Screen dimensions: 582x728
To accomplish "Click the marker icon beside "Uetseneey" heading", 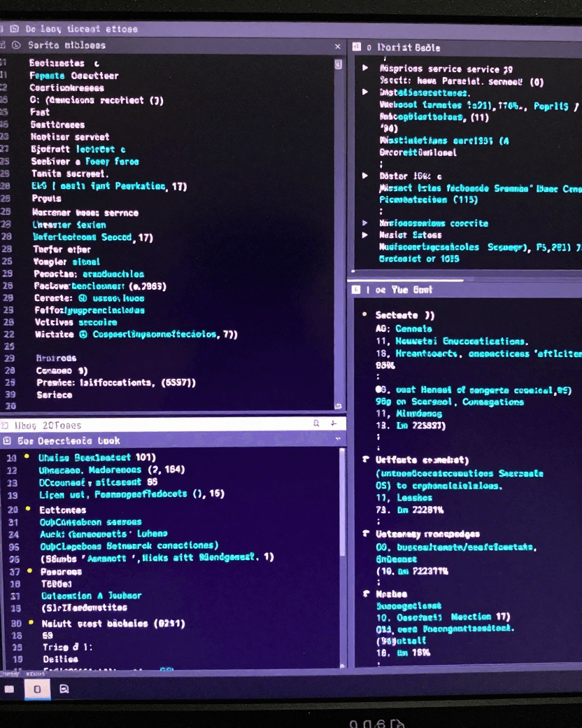I will [x=366, y=533].
